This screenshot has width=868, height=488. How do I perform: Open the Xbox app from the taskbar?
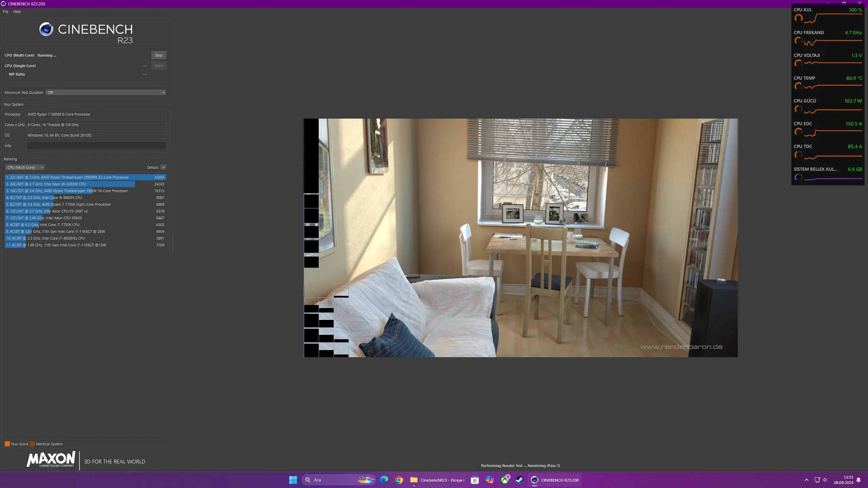tap(505, 480)
